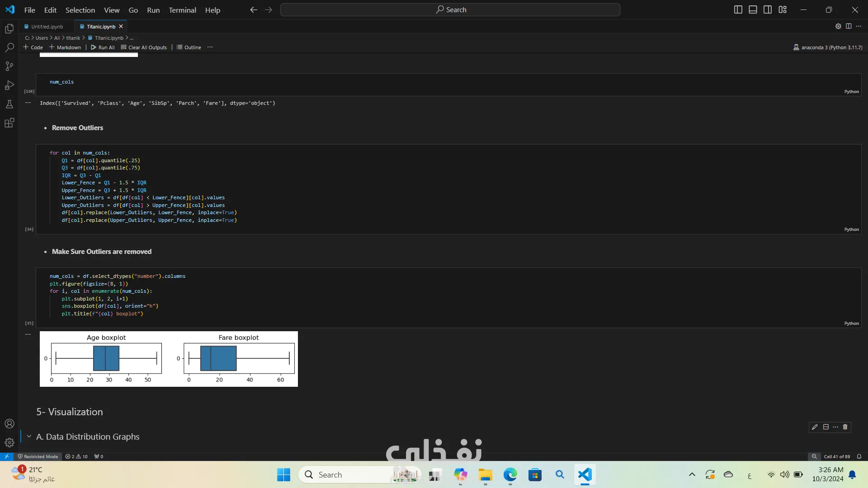Click Run All in notebook toolbar
Image resolution: width=868 pixels, height=488 pixels.
pos(103,47)
